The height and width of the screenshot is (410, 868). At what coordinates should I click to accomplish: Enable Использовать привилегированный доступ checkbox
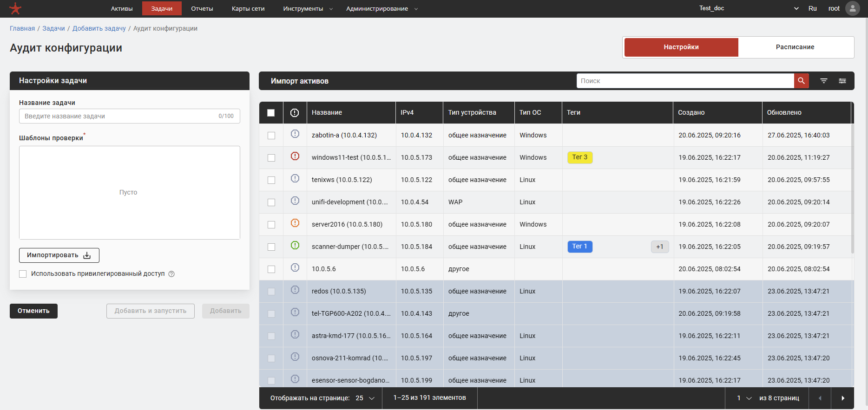pyautogui.click(x=23, y=274)
